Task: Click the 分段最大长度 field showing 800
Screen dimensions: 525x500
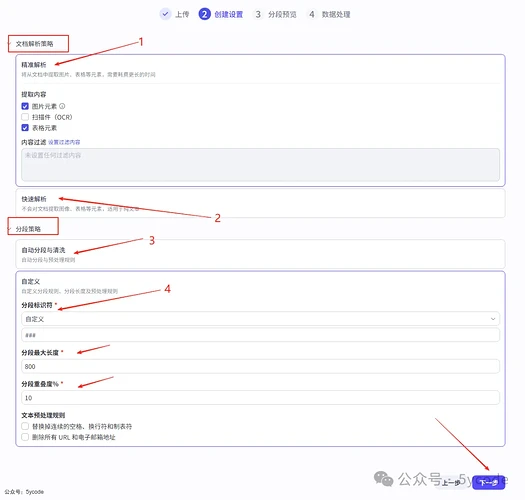Action: point(260,366)
